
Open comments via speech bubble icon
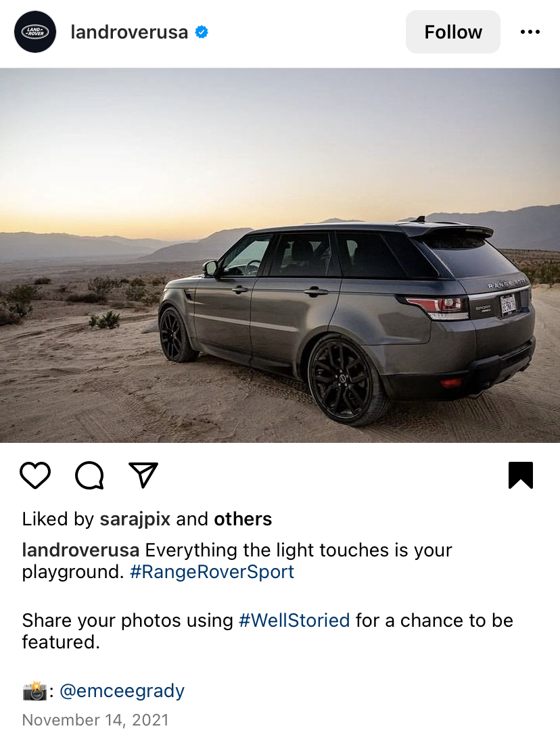tap(89, 475)
